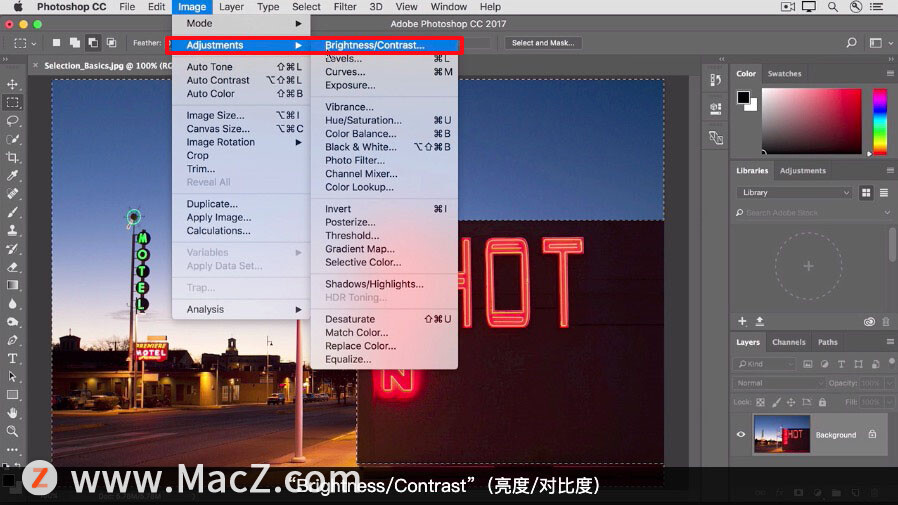This screenshot has height=505, width=898.
Task: Select the Lasso tool
Action: 12,121
